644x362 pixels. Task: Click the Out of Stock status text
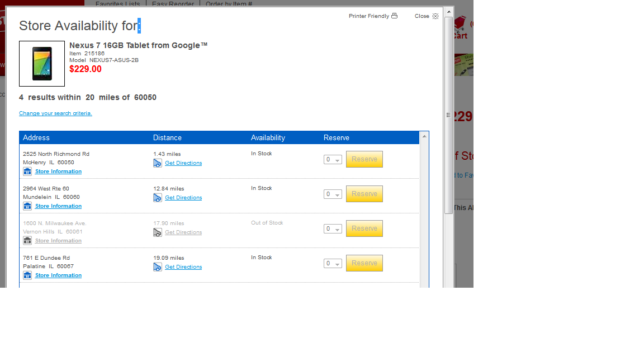[x=267, y=223]
